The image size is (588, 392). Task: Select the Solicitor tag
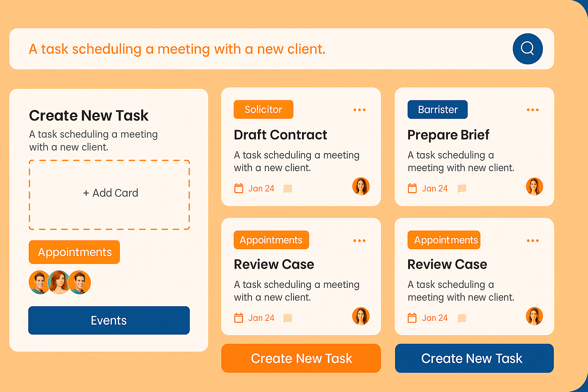tap(263, 109)
